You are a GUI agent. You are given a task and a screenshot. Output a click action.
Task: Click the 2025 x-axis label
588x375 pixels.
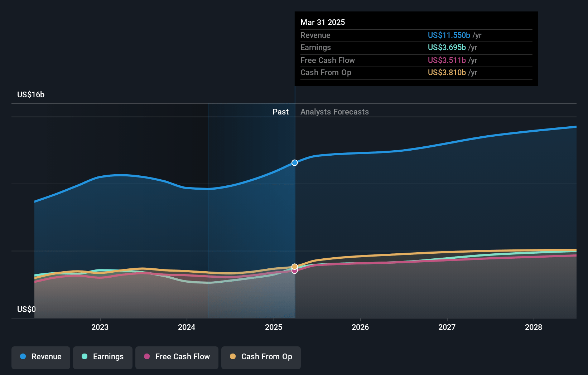tap(274, 327)
